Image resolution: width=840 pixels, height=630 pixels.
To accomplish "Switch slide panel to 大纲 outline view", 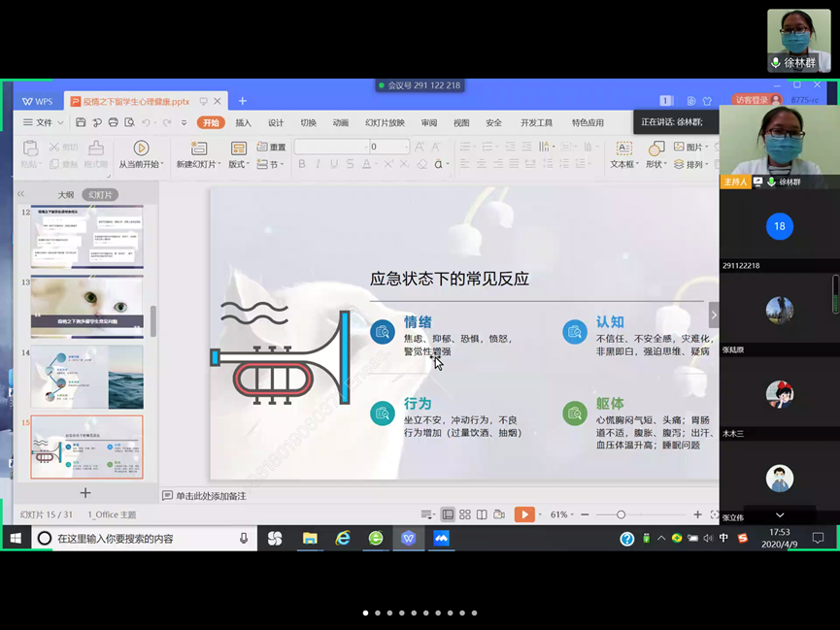I will point(65,195).
